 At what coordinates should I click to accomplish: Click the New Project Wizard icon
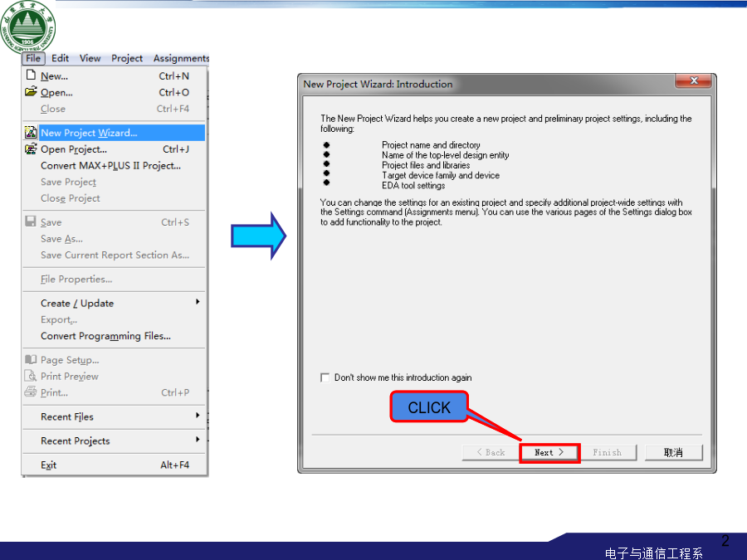pos(31,133)
